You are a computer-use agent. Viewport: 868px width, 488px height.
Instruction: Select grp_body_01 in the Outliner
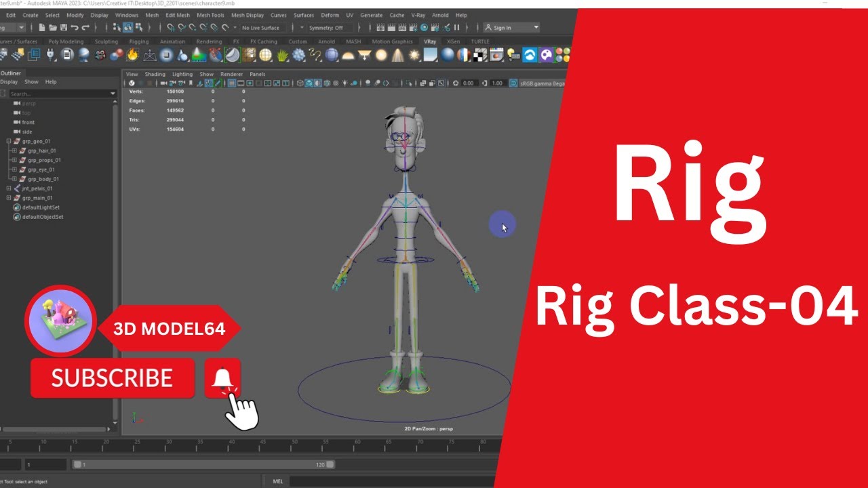pyautogui.click(x=43, y=179)
